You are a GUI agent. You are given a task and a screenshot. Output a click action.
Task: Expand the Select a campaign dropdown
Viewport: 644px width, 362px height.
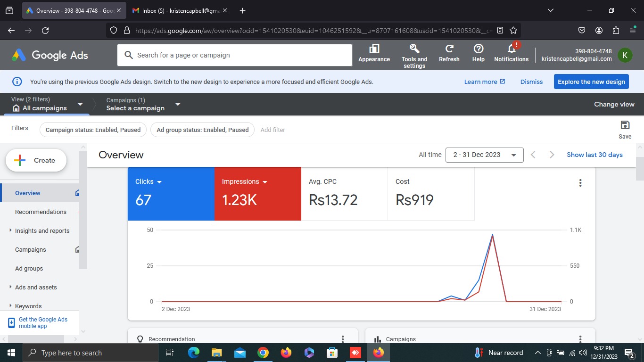pos(178,104)
